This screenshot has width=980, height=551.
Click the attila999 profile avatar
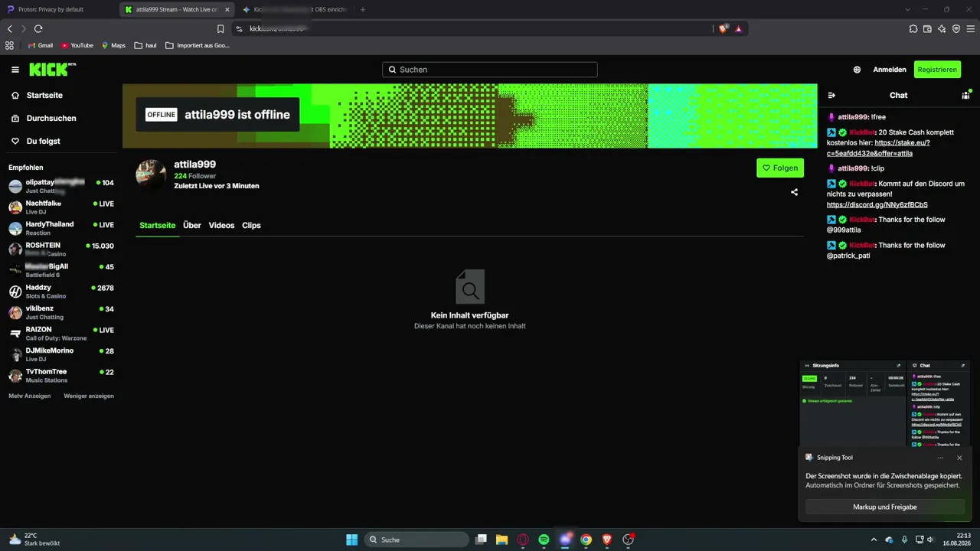coord(151,174)
